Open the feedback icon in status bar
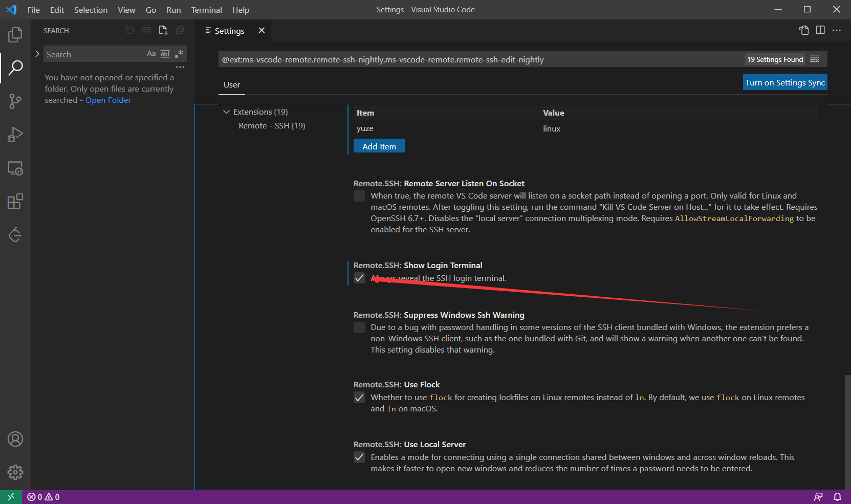The image size is (851, 504). point(818,497)
